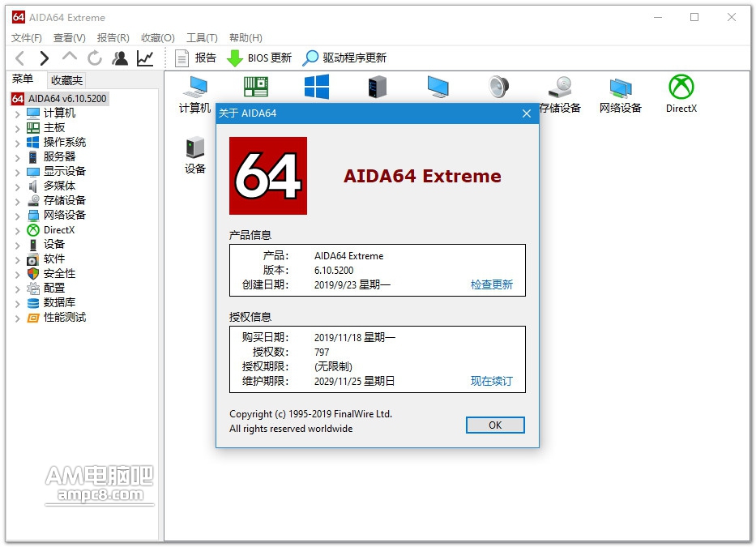Expand the 数据库 tree node arrow
Screen dimensions: 756x547
[x=17, y=303]
